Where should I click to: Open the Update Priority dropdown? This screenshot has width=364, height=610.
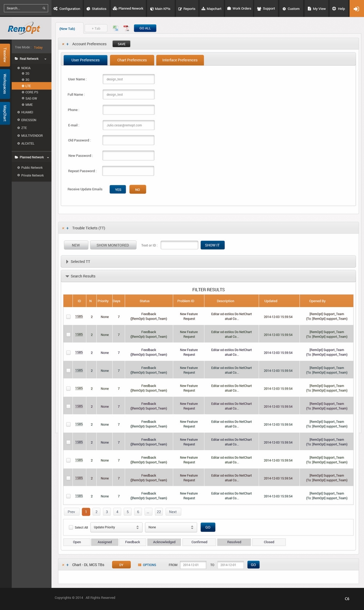pos(116,527)
